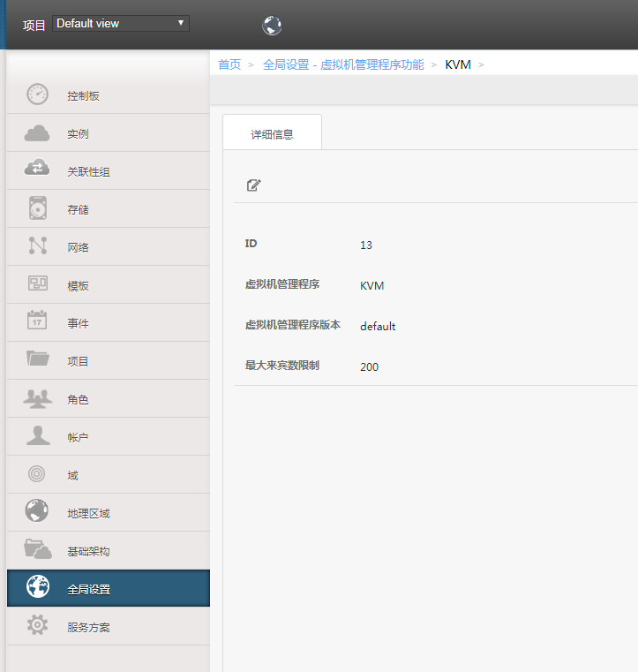638x672 pixels.
Task: Click the group people icon beside 角色
Action: (x=38, y=398)
